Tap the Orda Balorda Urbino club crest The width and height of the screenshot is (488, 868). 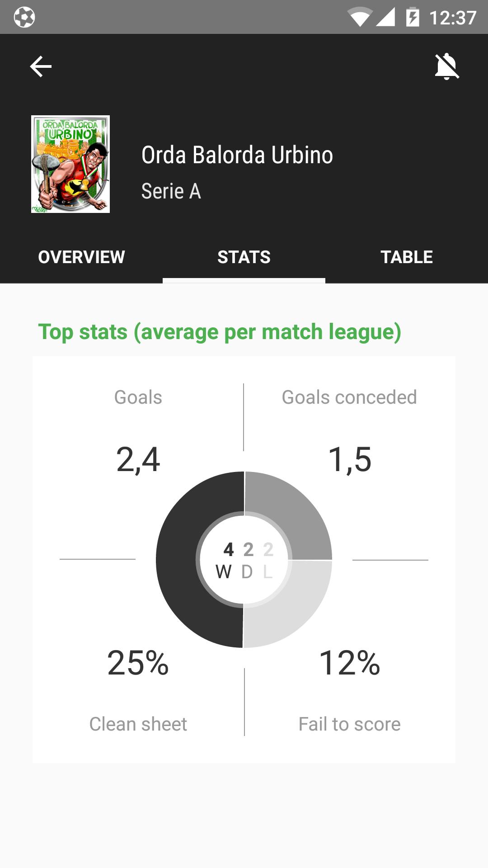point(70,164)
